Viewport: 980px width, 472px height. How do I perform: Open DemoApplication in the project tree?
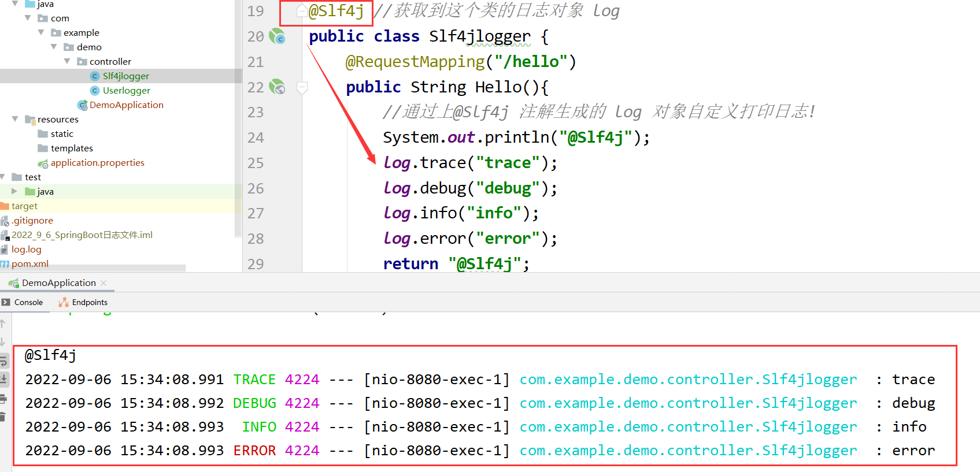(127, 105)
